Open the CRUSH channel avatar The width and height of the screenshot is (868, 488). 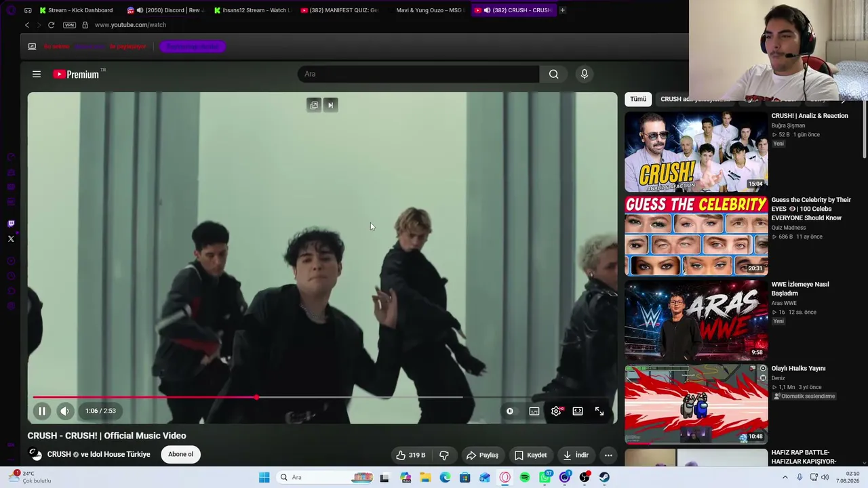pyautogui.click(x=35, y=454)
